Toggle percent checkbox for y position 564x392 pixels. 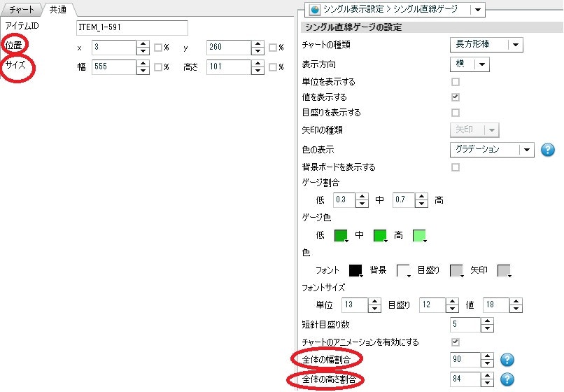point(273,48)
